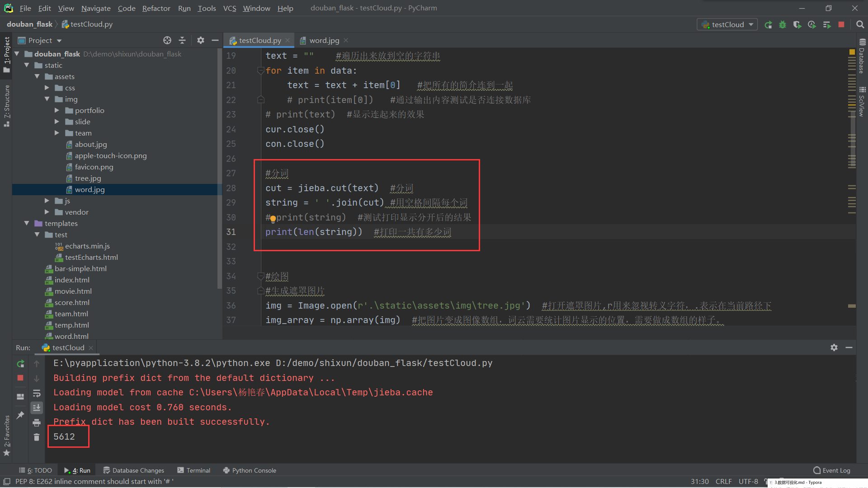
Task: Expand the portfolio folder
Action: click(57, 110)
